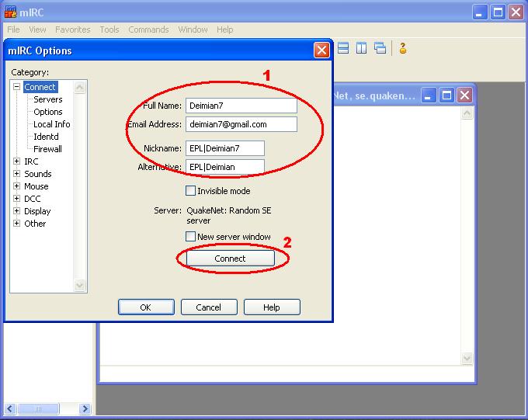Open the Tools menu
This screenshot has width=528, height=420.
click(x=109, y=30)
